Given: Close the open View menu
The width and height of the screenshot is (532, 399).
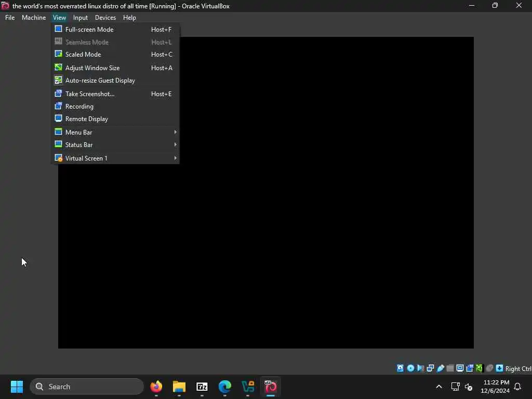Looking at the screenshot, I should tap(59, 18).
